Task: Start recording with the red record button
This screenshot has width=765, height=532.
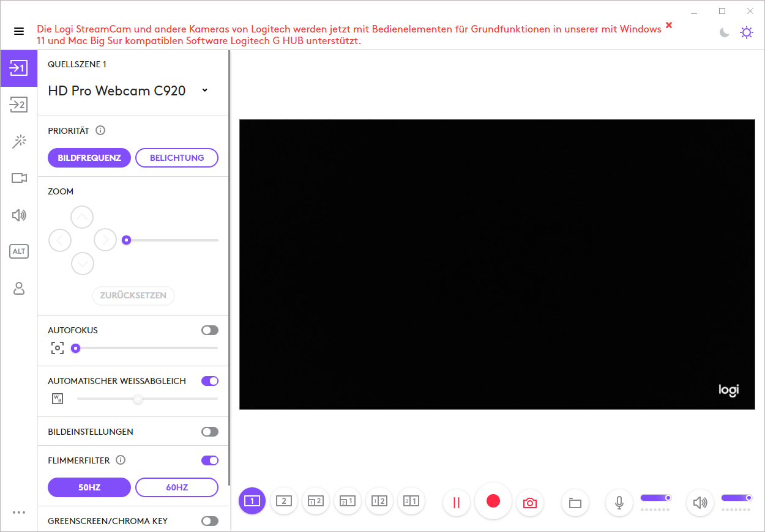Action: click(x=493, y=501)
